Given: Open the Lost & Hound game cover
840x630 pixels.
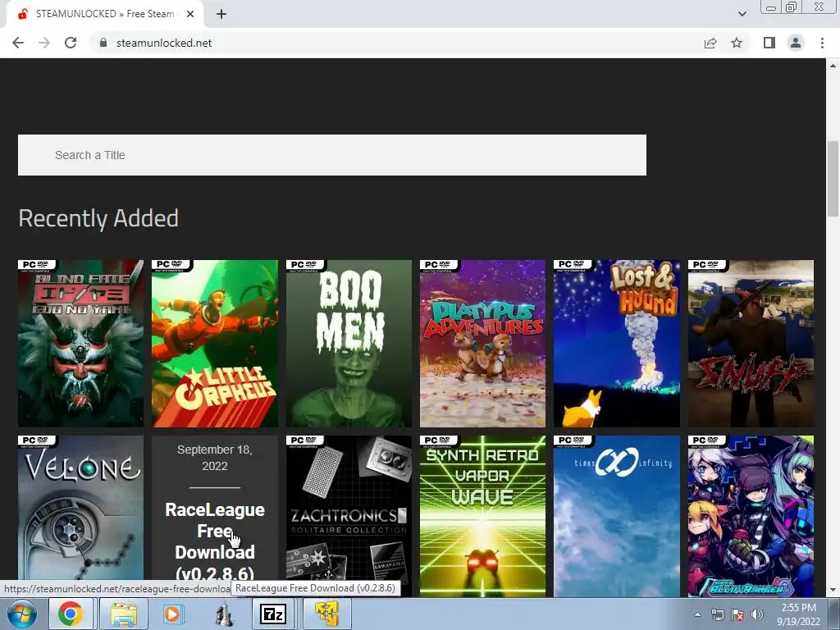Looking at the screenshot, I should (x=617, y=344).
